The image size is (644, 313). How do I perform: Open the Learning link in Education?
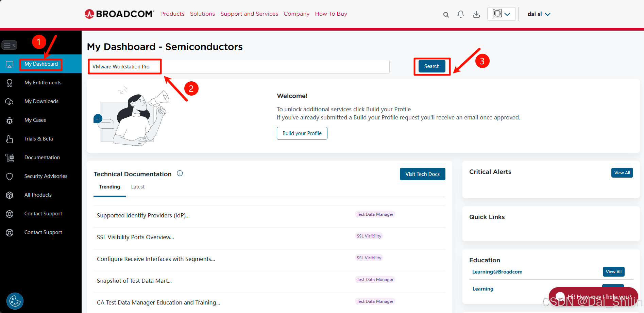click(483, 289)
